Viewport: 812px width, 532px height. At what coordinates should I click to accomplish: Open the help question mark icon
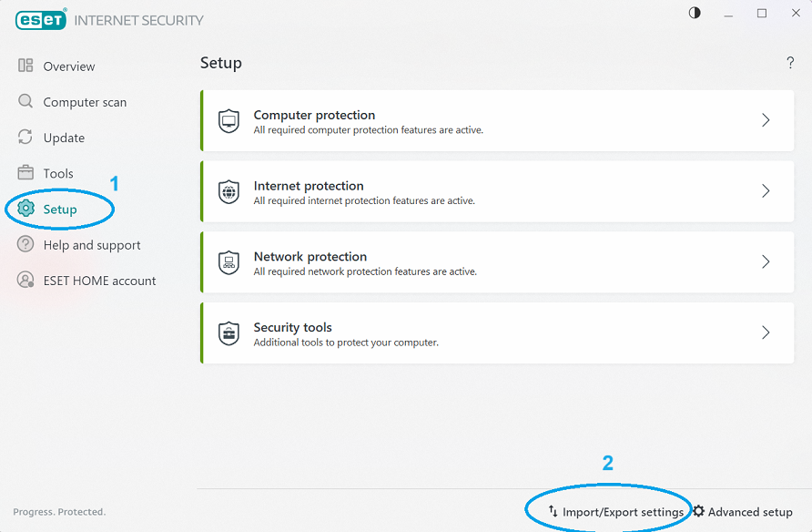point(789,63)
